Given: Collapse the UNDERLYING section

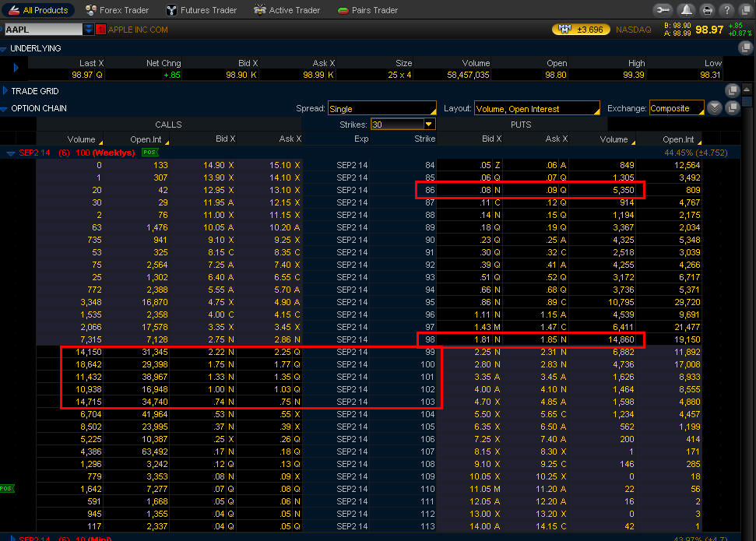Looking at the screenshot, I should (x=5, y=48).
